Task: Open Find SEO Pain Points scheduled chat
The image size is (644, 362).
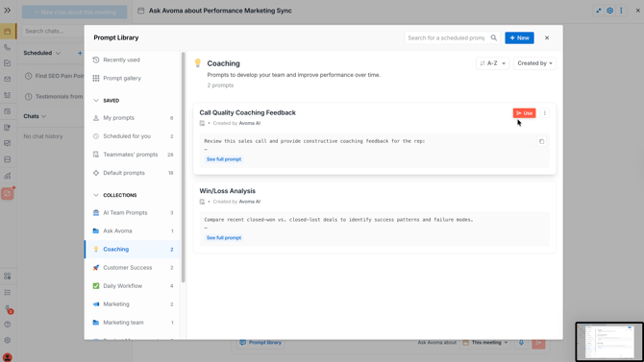Action: pyautogui.click(x=54, y=76)
